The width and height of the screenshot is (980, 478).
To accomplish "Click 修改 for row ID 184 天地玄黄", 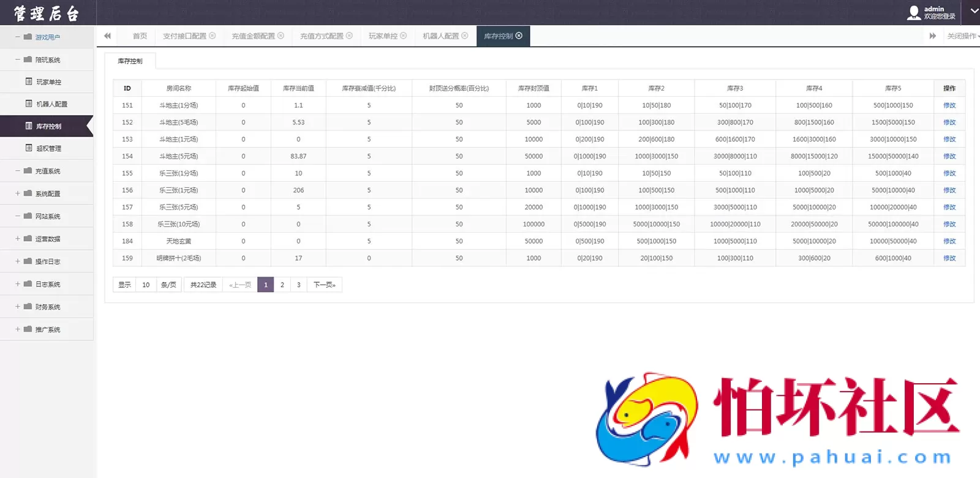I will [949, 241].
